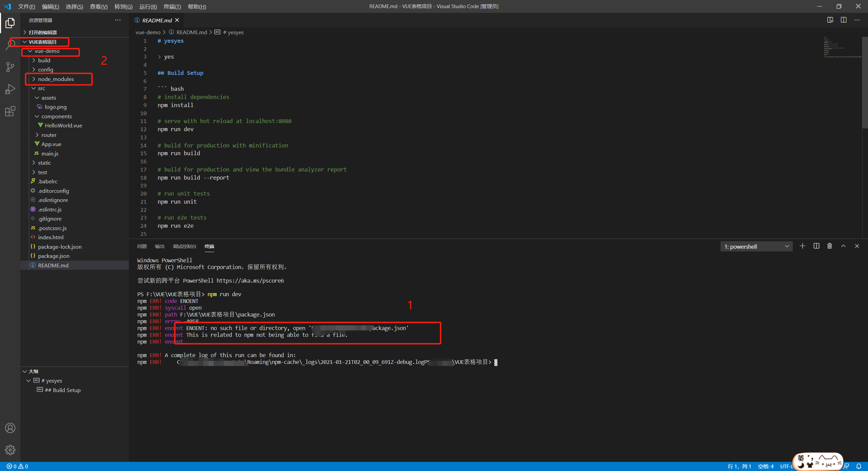Open the Manage gear settings icon
Image resolution: width=868 pixels, height=471 pixels.
10,450
